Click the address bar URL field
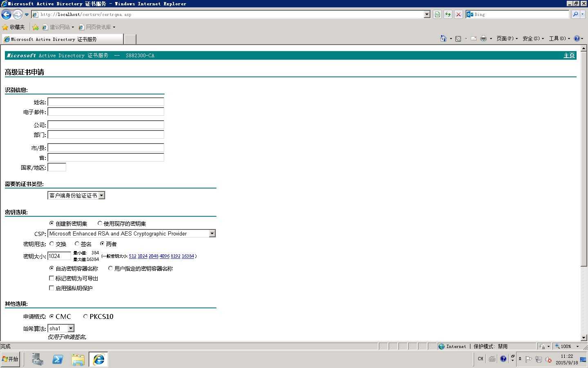Viewport: 588px width, 368px height. (231, 14)
